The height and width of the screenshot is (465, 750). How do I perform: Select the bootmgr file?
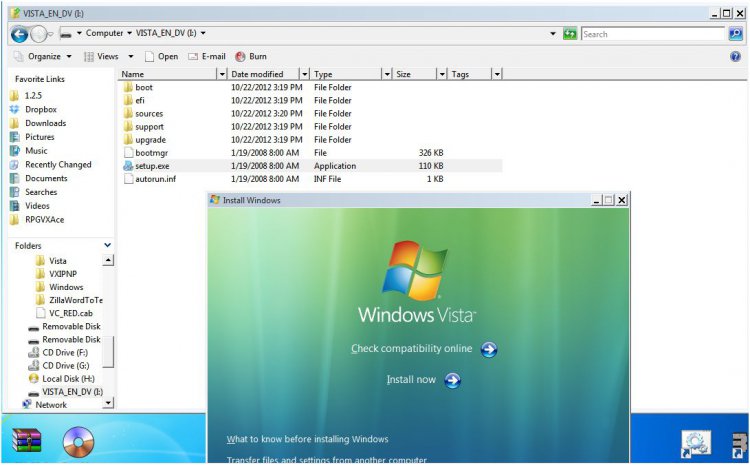tap(146, 153)
